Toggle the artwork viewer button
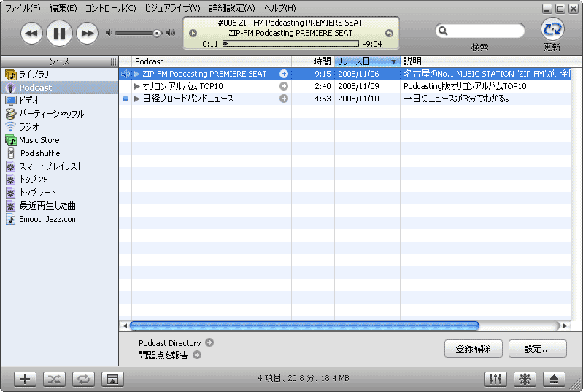Screen dimensions: 583x392 coord(112,380)
